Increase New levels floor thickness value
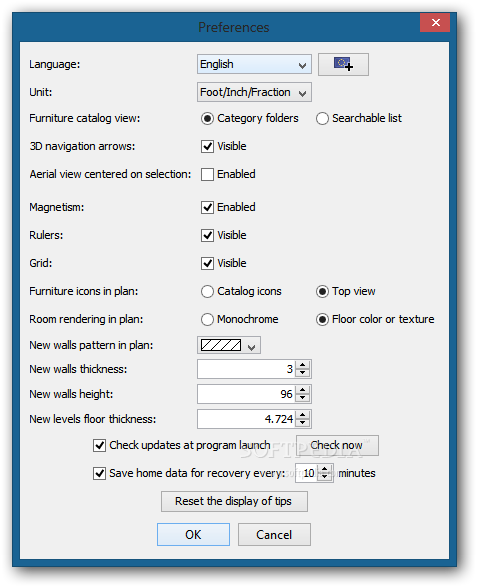Screen dimensions: 477x587 303,415
